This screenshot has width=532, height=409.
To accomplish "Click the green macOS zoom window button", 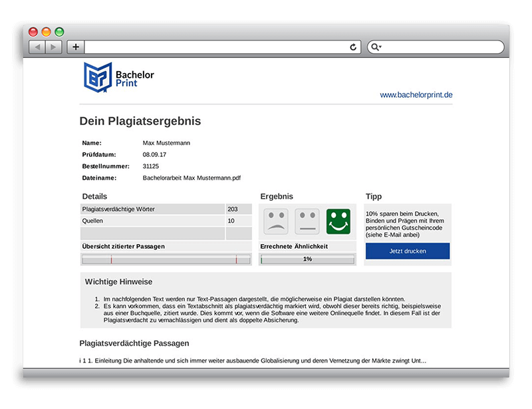I will [x=59, y=31].
